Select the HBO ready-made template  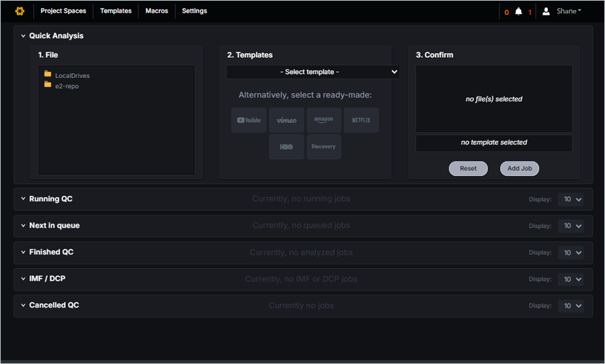pos(286,146)
